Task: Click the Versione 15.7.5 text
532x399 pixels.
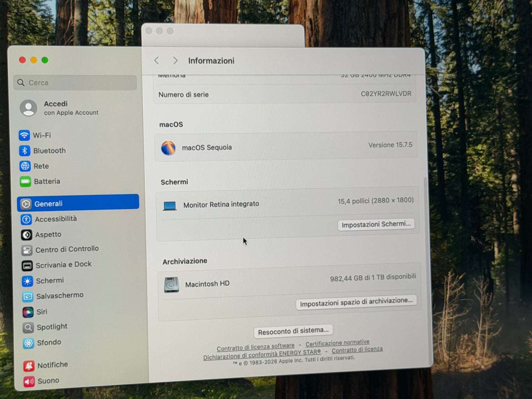Action: pos(390,145)
